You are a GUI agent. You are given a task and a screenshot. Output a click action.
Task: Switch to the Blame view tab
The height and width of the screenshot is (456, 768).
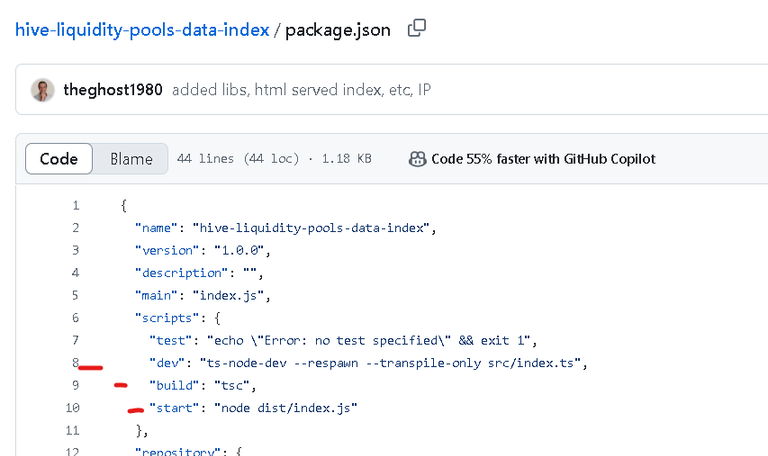[x=131, y=159]
